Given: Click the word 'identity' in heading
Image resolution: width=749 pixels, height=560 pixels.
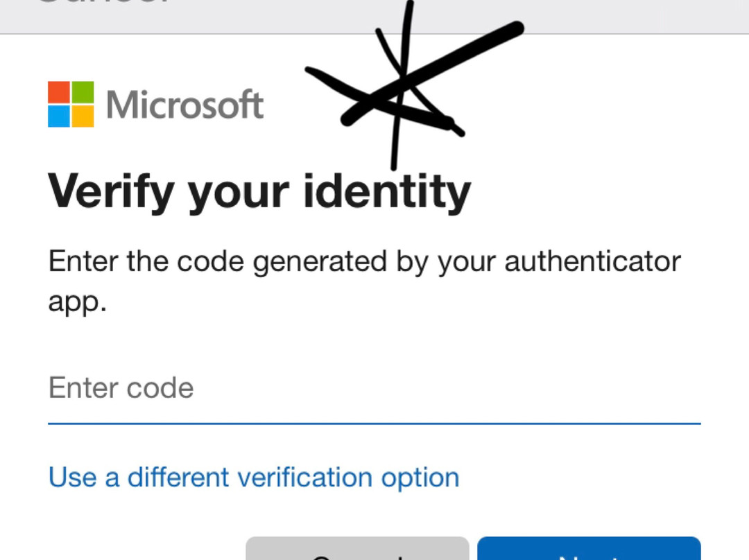Looking at the screenshot, I should pyautogui.click(x=387, y=191).
